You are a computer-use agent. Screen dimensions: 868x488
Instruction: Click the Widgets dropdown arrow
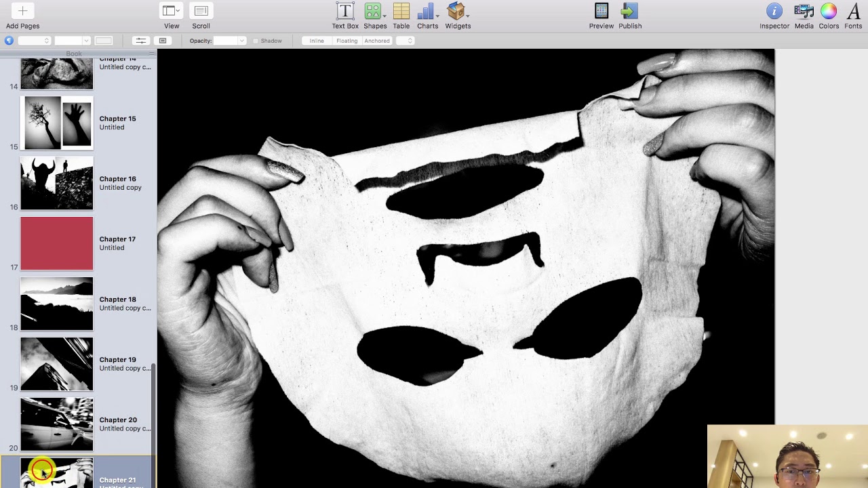pyautogui.click(x=468, y=15)
